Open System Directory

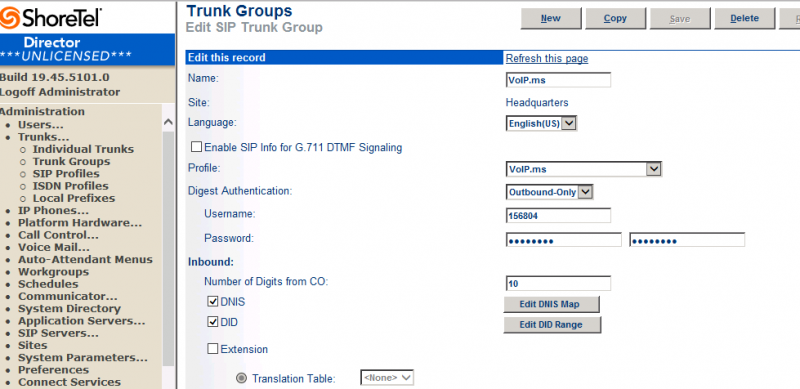(69, 308)
